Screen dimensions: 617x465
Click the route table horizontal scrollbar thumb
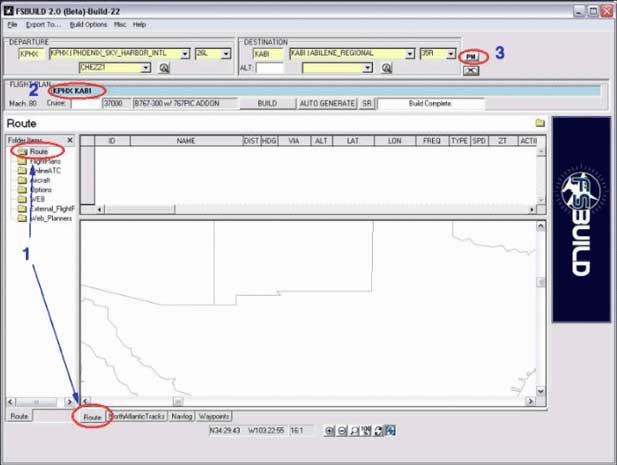point(140,210)
